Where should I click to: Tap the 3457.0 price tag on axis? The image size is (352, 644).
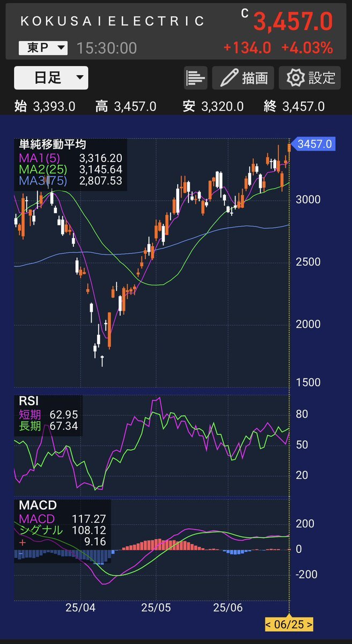[313, 144]
